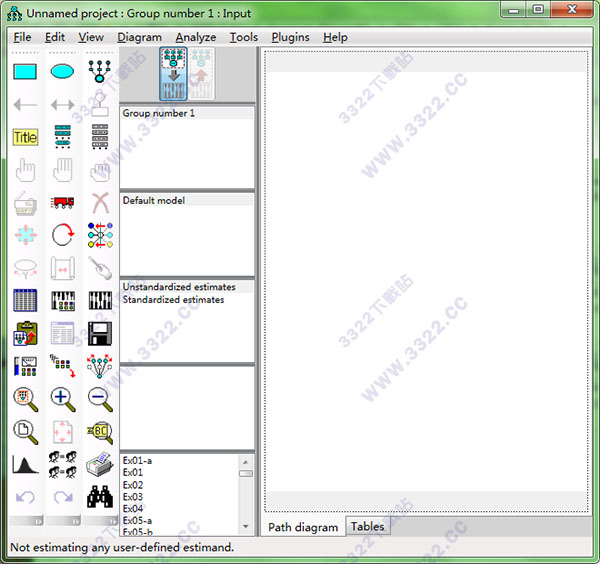The width and height of the screenshot is (600, 564).
Task: Open the specification search binoculars icon
Action: click(x=100, y=496)
